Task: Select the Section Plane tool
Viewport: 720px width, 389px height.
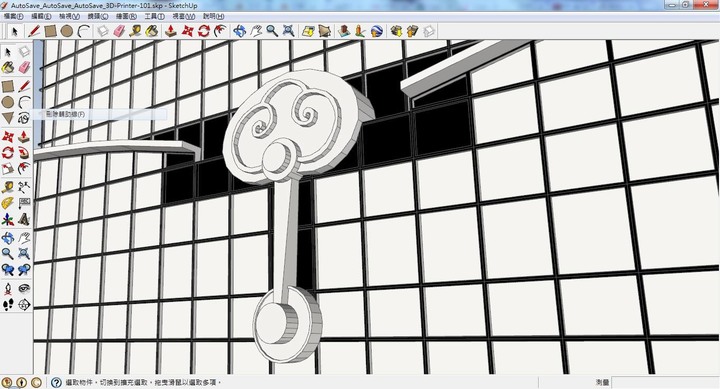Action: 24,305
